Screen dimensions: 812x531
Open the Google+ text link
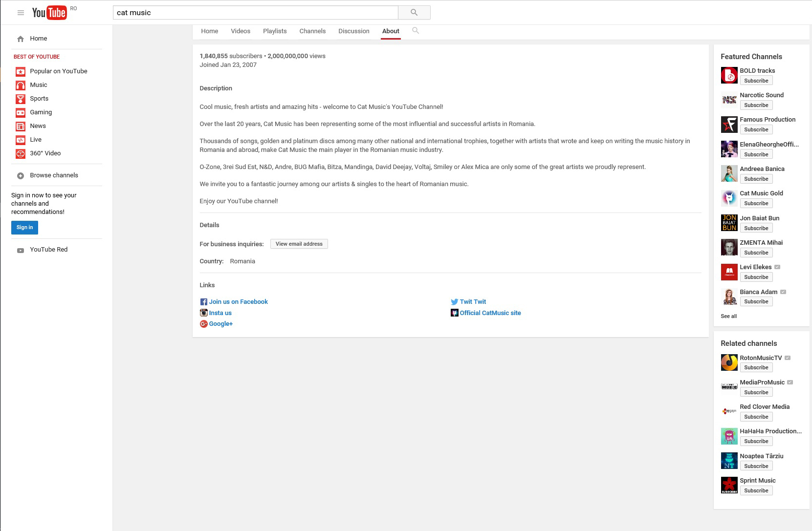pyautogui.click(x=221, y=324)
